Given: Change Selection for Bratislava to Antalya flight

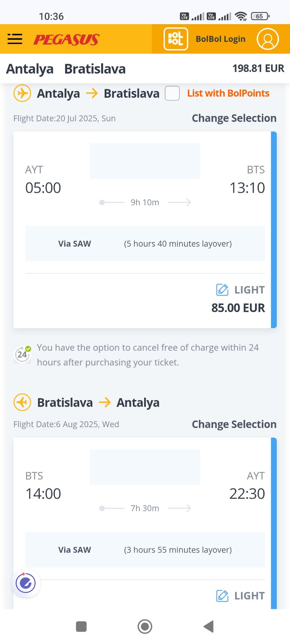Looking at the screenshot, I should tap(234, 424).
